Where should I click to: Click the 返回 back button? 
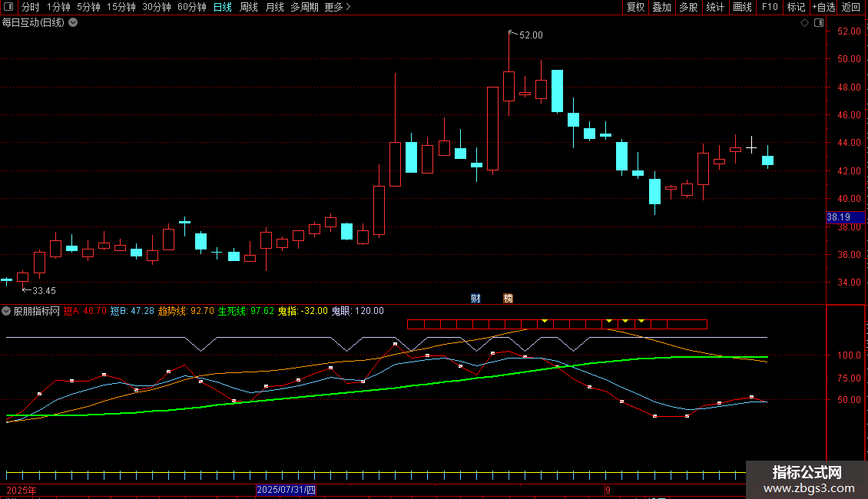click(851, 7)
